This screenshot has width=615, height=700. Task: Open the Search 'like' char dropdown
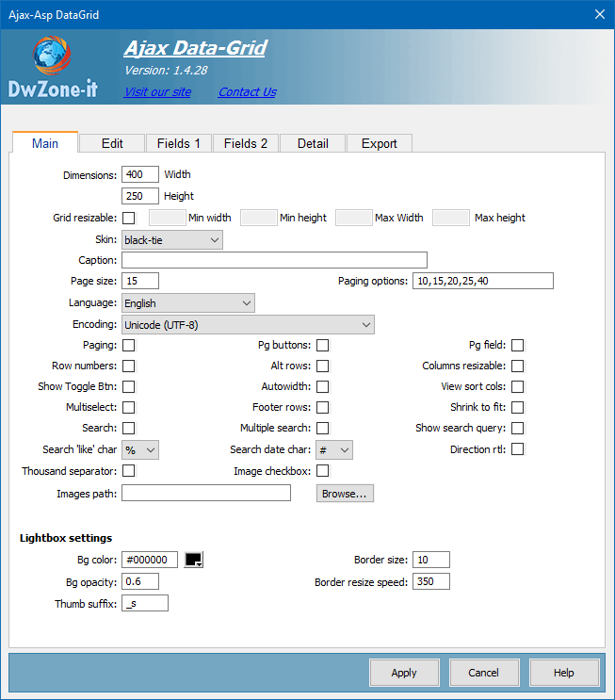[x=140, y=450]
